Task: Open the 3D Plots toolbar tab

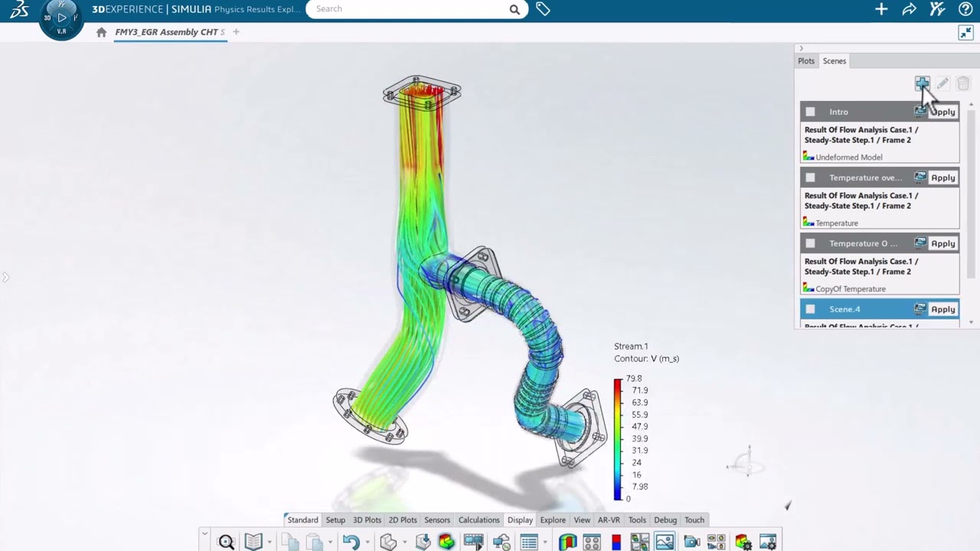Action: coord(367,520)
